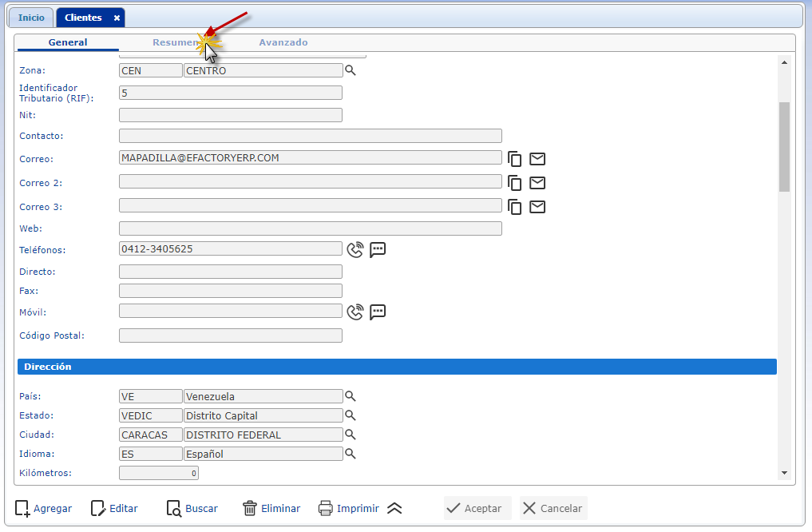812x532 pixels.
Task: Click the Teléfonos field 0412-3405625
Action: click(231, 248)
